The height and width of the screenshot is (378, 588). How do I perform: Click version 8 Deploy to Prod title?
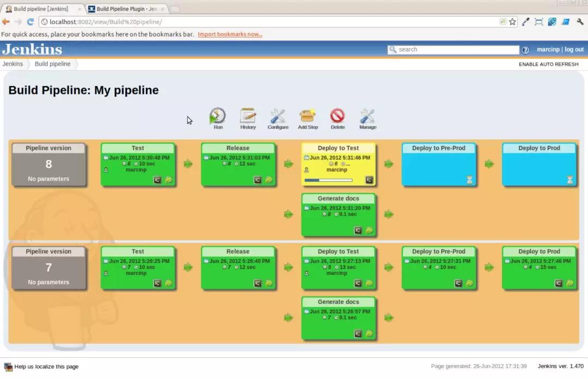tap(539, 148)
